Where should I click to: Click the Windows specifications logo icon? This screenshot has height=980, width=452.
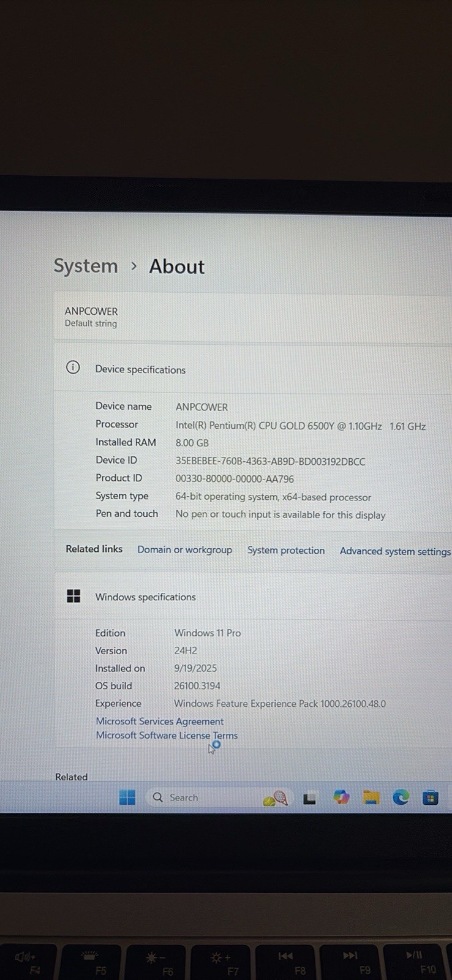click(73, 596)
